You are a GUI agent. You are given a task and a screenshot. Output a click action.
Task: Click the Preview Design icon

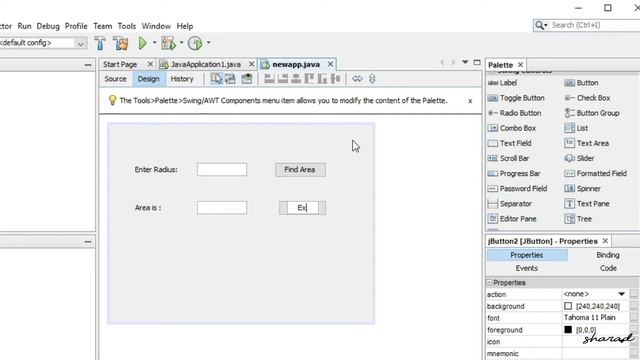(x=247, y=79)
